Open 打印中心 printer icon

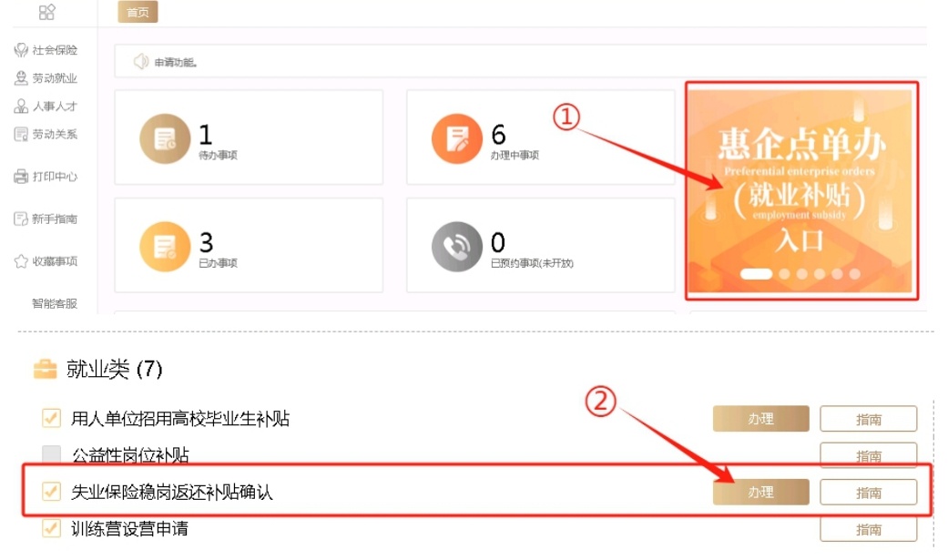[x=21, y=177]
